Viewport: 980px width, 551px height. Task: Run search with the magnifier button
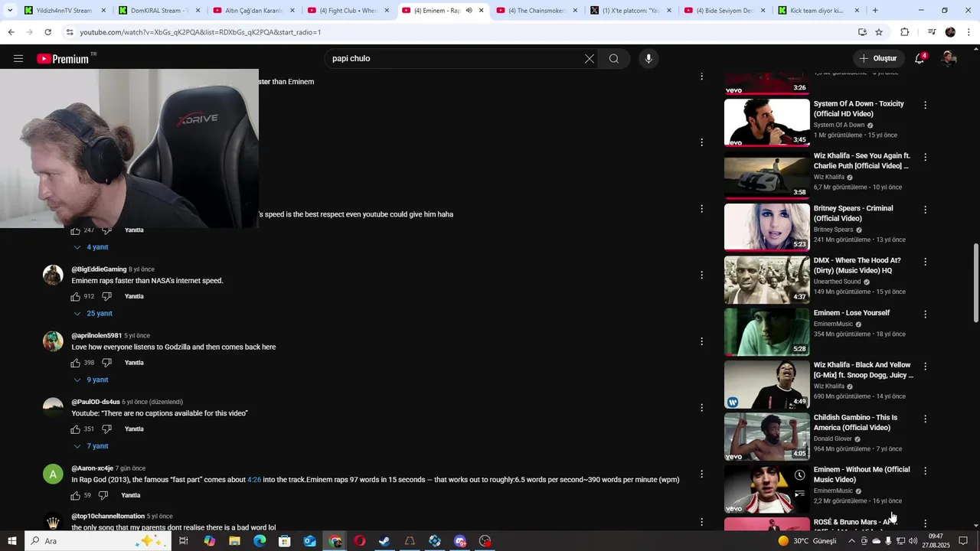(x=614, y=59)
